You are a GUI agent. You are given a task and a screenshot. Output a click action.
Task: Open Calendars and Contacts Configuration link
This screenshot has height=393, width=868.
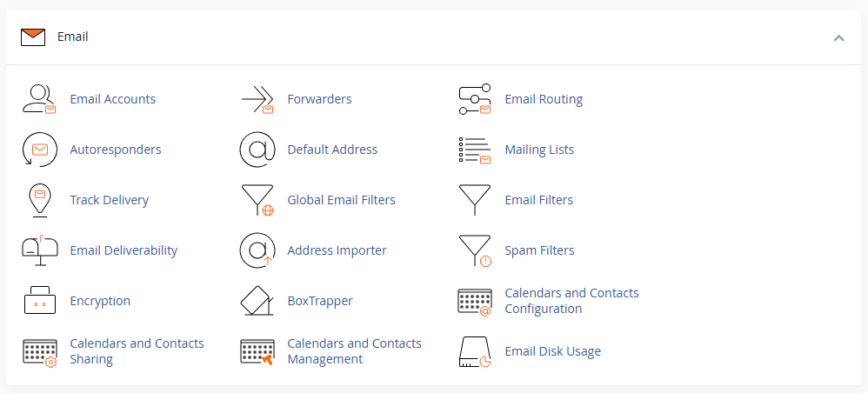click(x=571, y=301)
